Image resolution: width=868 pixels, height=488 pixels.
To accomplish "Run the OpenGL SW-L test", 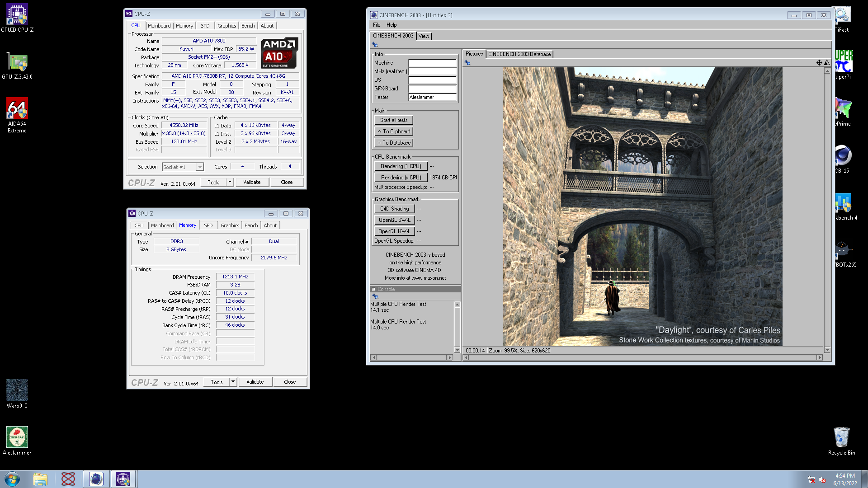I will click(x=394, y=220).
